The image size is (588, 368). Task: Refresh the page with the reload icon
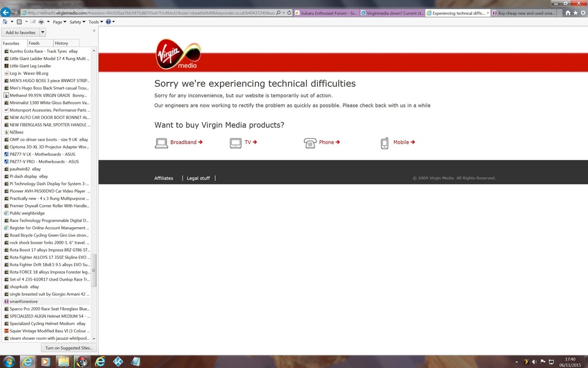coord(289,13)
